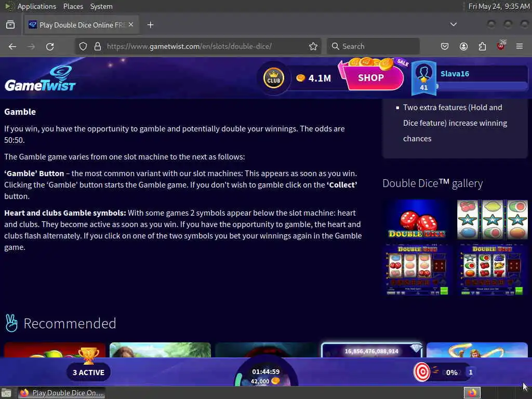This screenshot has height=399, width=532.
Task: Select the Play Double Dice Online tab
Action: (82, 25)
